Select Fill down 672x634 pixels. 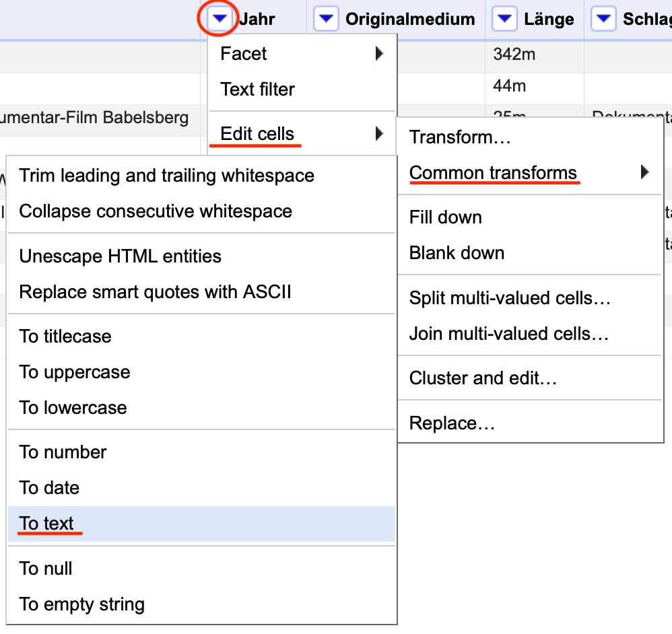446,217
